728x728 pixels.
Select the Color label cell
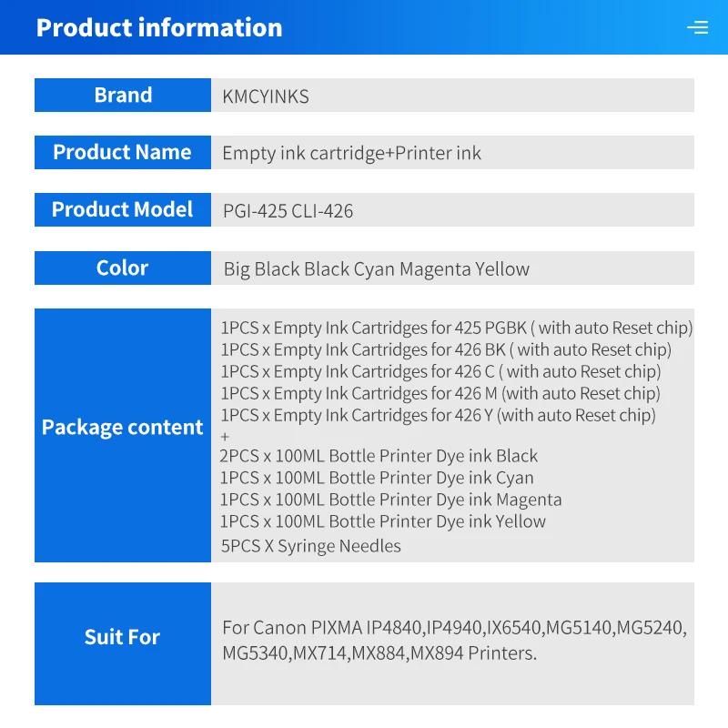pyautogui.click(x=123, y=268)
